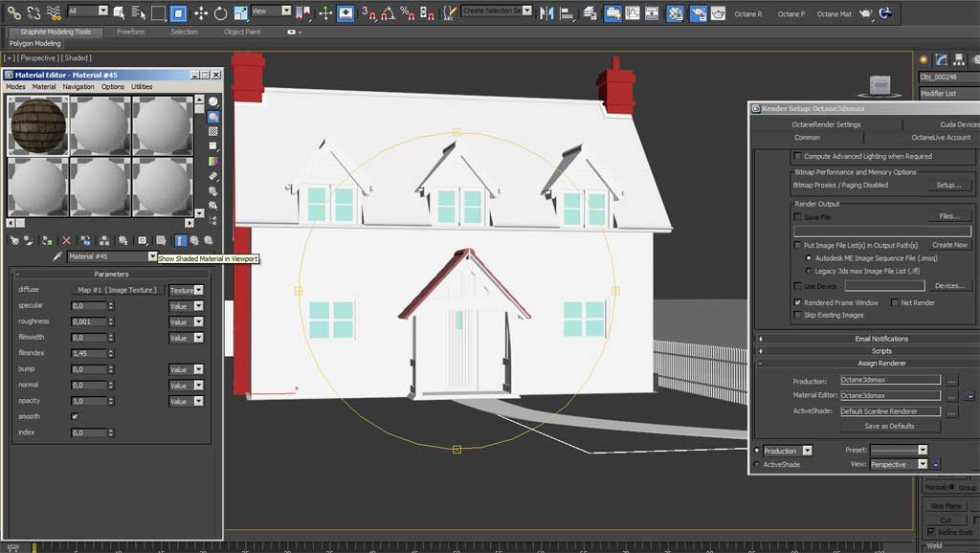
Task: Open the OctaneRender Settings tab
Action: pyautogui.click(x=826, y=124)
